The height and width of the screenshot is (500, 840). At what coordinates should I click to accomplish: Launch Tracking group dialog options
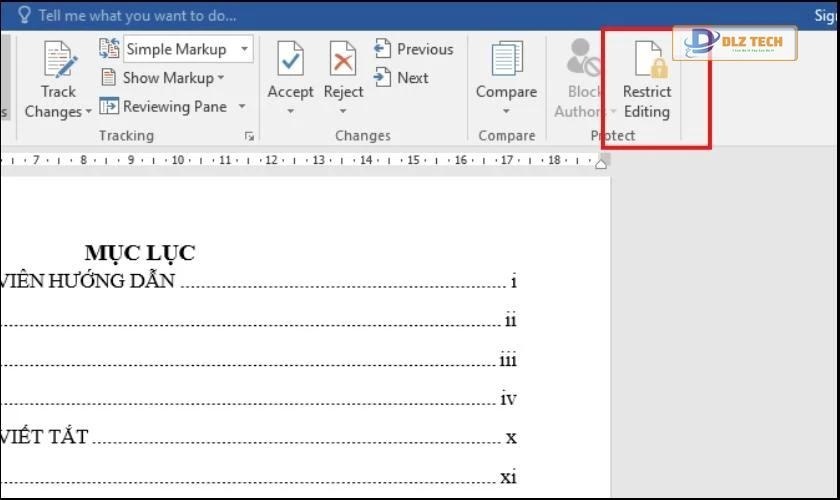coord(249,136)
